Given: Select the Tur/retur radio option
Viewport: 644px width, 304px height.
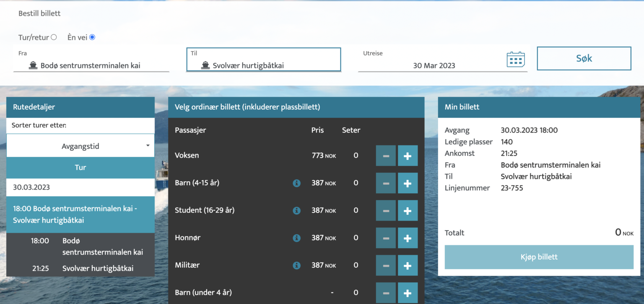Looking at the screenshot, I should pos(55,37).
